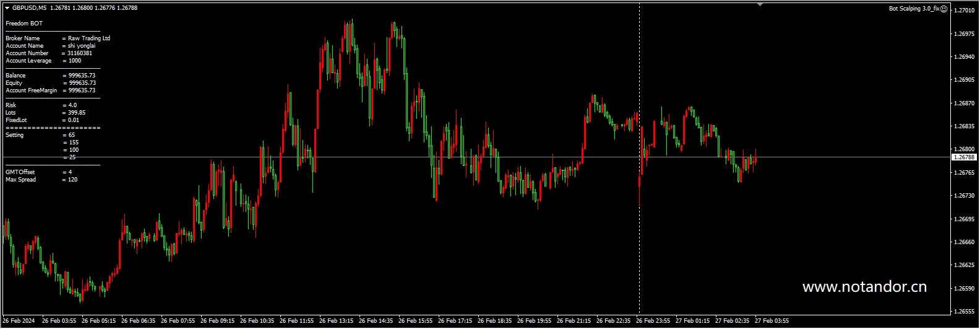Click the GMTOffset value 4
980x329 pixels.
[70, 172]
